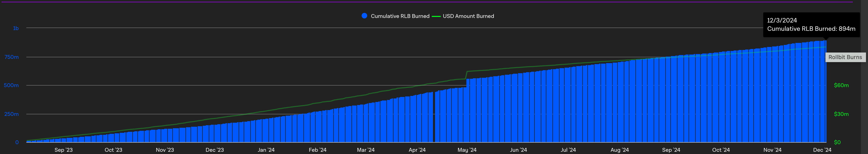Click the $60m right axis label

coord(841,85)
